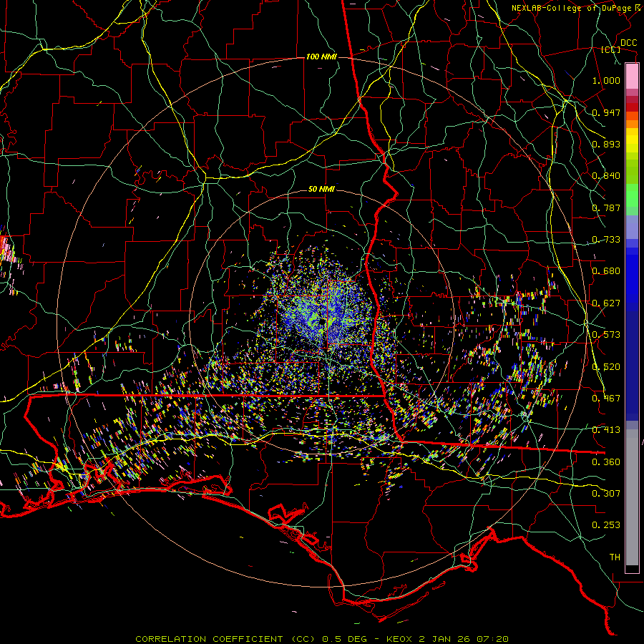The width and height of the screenshot is (644, 644).
Task: Click the 100 NMI range ring label
Action: 321,57
